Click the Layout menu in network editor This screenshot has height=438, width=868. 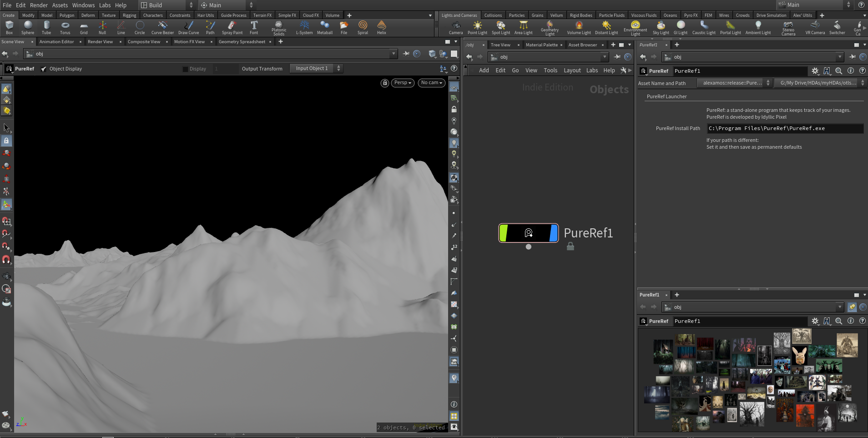(572, 70)
